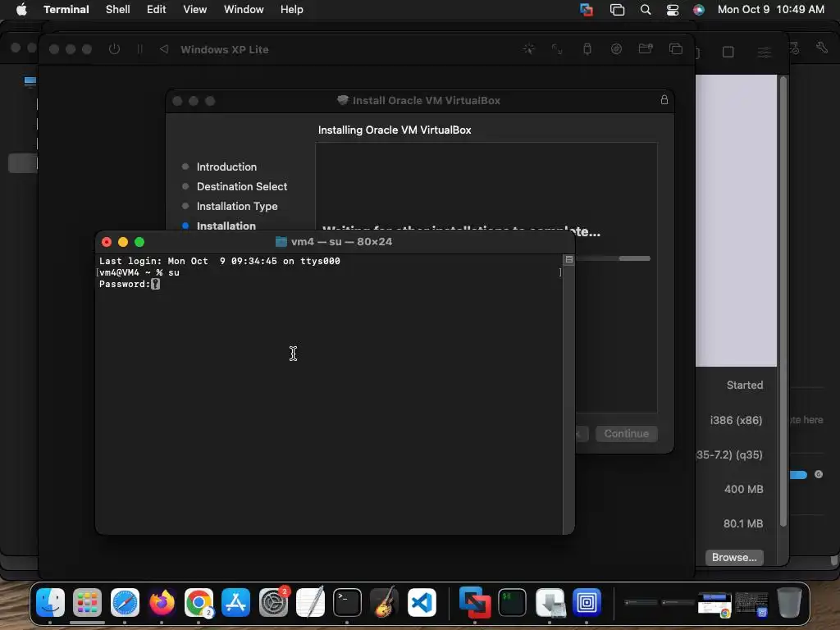
Task: Open the Apple menu
Action: point(21,9)
